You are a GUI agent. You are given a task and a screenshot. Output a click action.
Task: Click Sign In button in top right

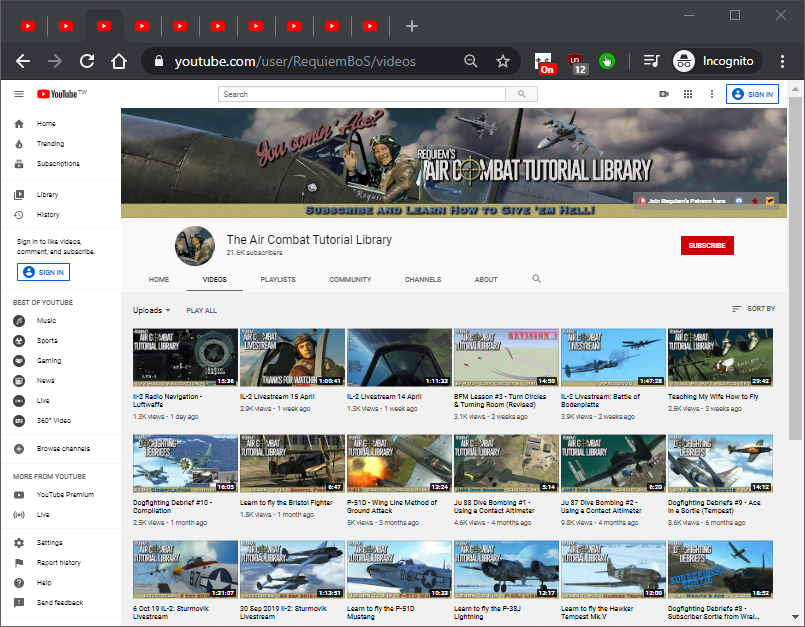point(752,94)
